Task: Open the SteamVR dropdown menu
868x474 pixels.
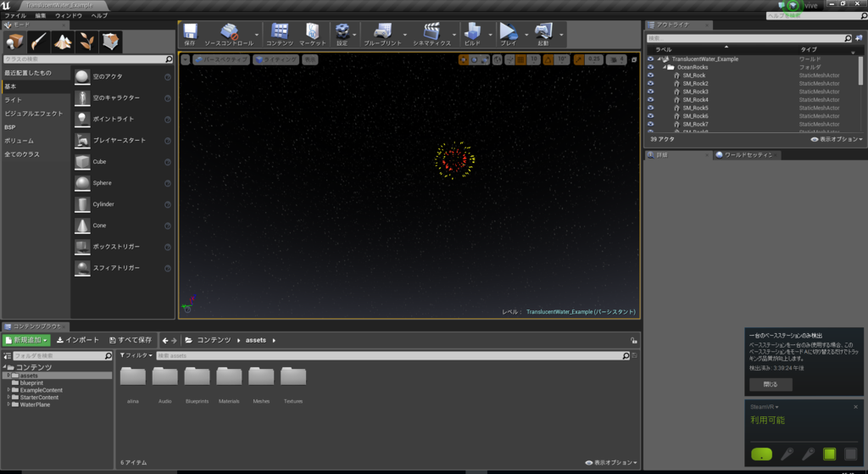Action: click(765, 407)
